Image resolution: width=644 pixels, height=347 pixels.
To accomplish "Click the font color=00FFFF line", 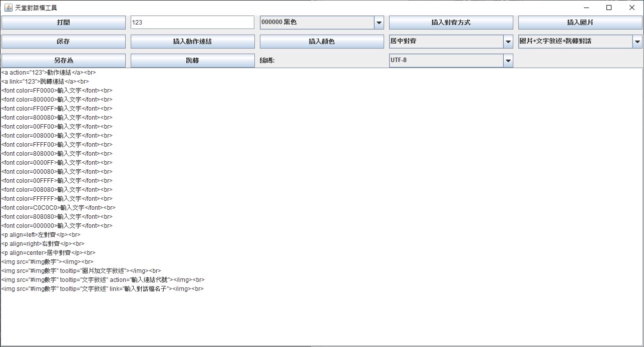I will [x=57, y=181].
